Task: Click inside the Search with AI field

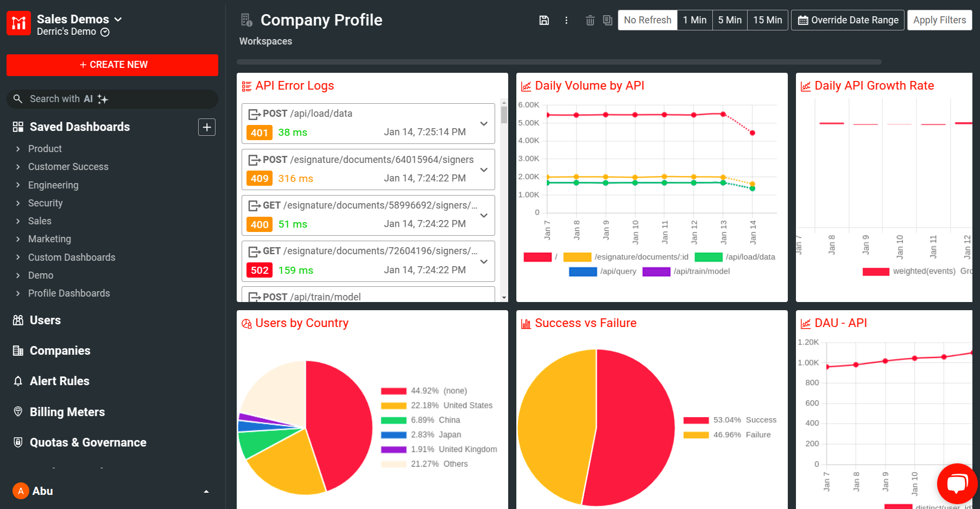Action: [112, 99]
